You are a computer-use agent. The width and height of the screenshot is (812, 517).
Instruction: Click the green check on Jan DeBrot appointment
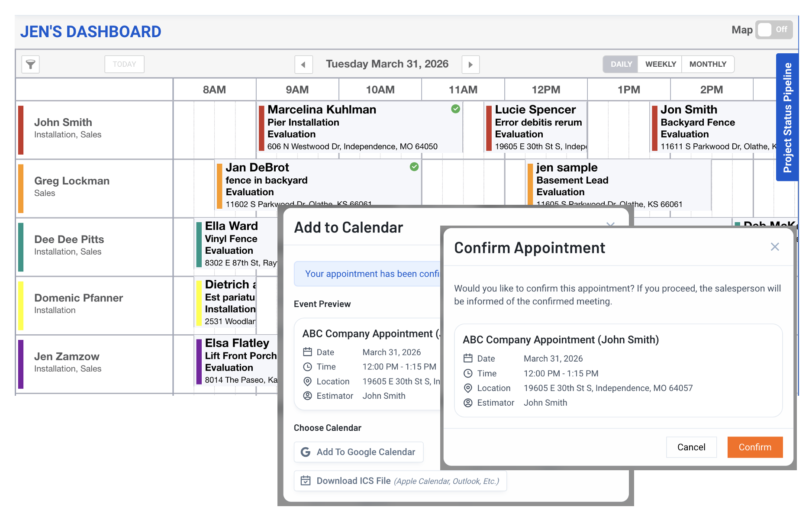tap(414, 167)
